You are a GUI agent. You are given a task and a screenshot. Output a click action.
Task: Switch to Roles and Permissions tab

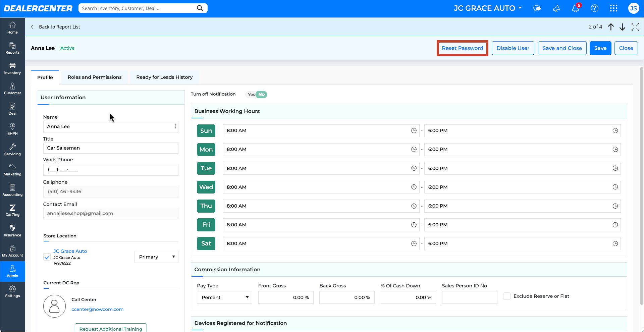coord(95,77)
